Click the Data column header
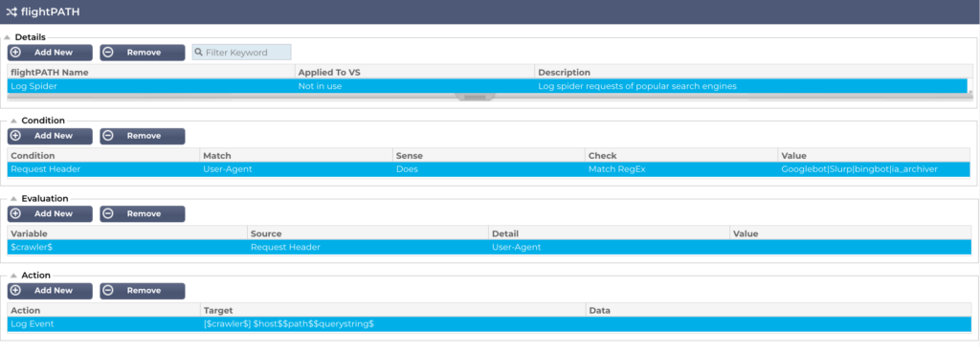The image size is (980, 354). (x=779, y=310)
